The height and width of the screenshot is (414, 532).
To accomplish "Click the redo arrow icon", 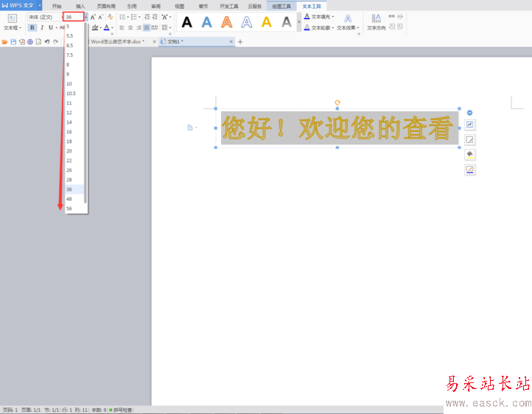I will pos(56,42).
